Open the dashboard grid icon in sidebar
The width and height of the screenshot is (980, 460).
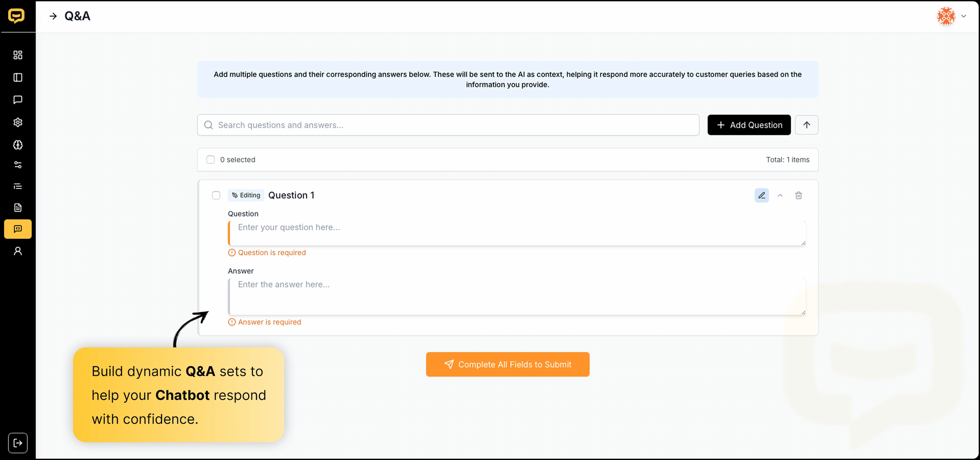pyautogui.click(x=18, y=55)
